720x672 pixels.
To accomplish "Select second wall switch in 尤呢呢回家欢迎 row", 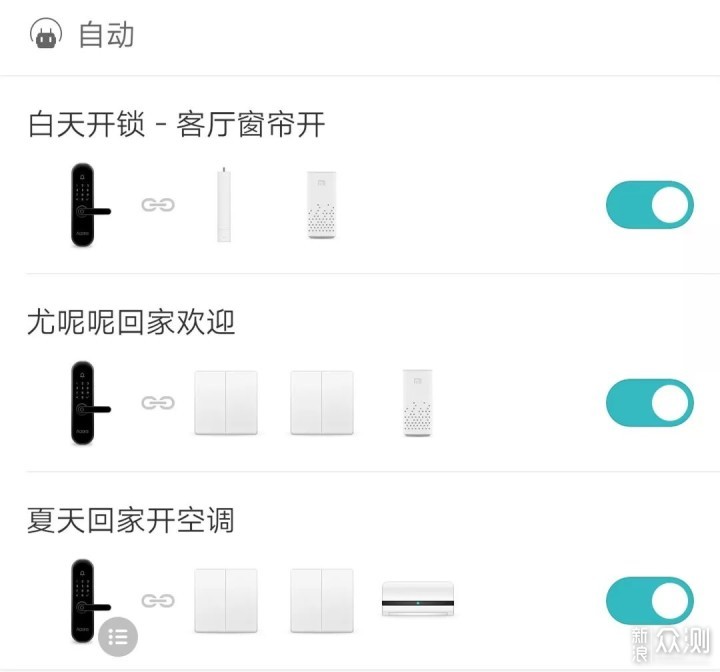I will [x=322, y=403].
